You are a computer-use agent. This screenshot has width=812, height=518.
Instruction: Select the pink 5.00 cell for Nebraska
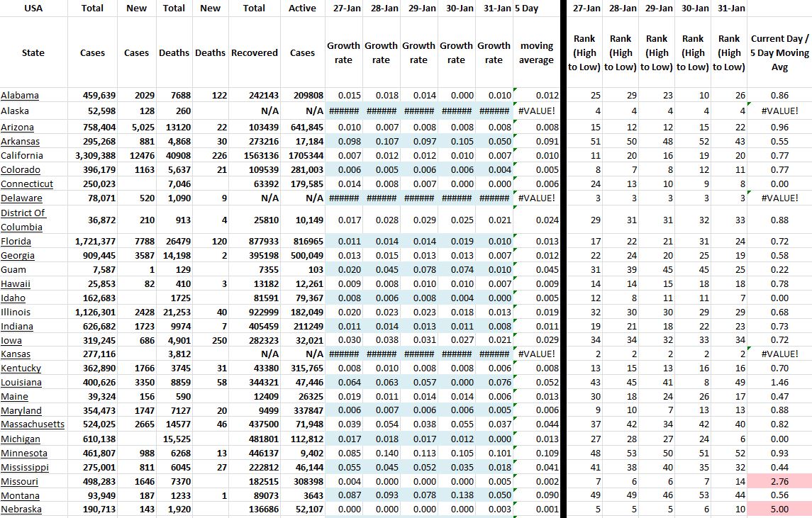pyautogui.click(x=779, y=509)
